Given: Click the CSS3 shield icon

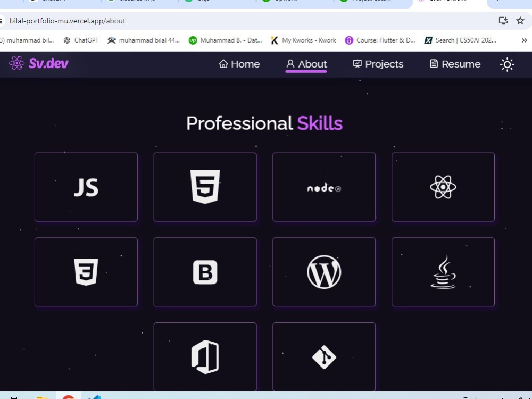Looking at the screenshot, I should 86,272.
